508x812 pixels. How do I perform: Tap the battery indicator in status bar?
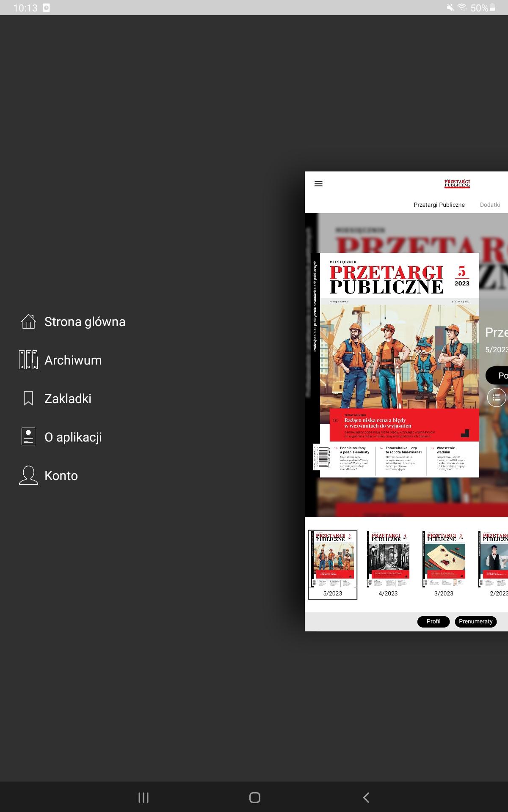[492, 8]
